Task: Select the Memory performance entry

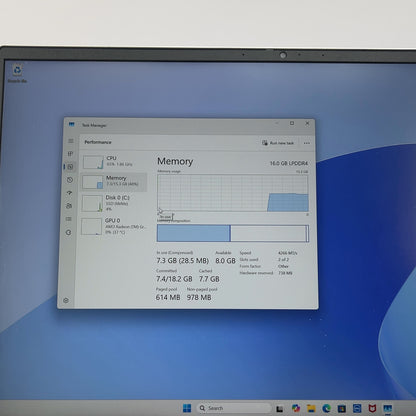Action: pyautogui.click(x=114, y=182)
